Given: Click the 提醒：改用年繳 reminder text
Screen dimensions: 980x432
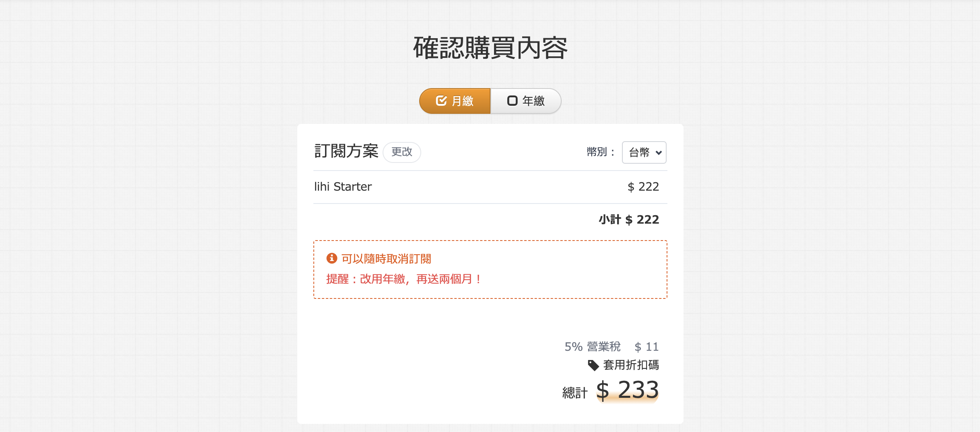Looking at the screenshot, I should [404, 279].
